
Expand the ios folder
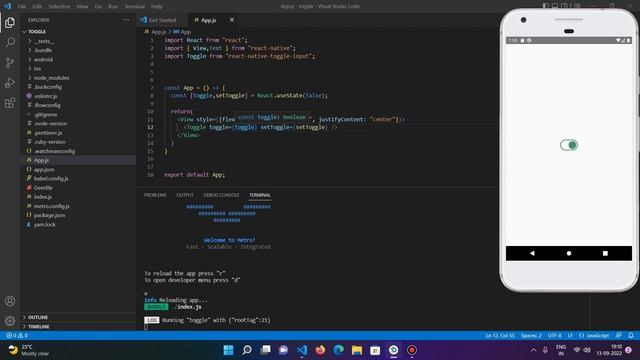pyautogui.click(x=38, y=69)
